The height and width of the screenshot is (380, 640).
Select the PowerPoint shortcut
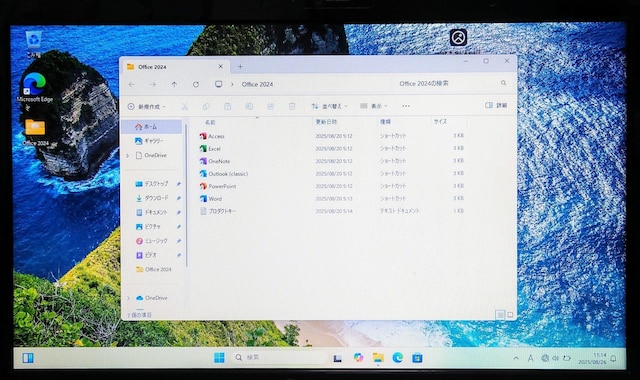coord(218,186)
